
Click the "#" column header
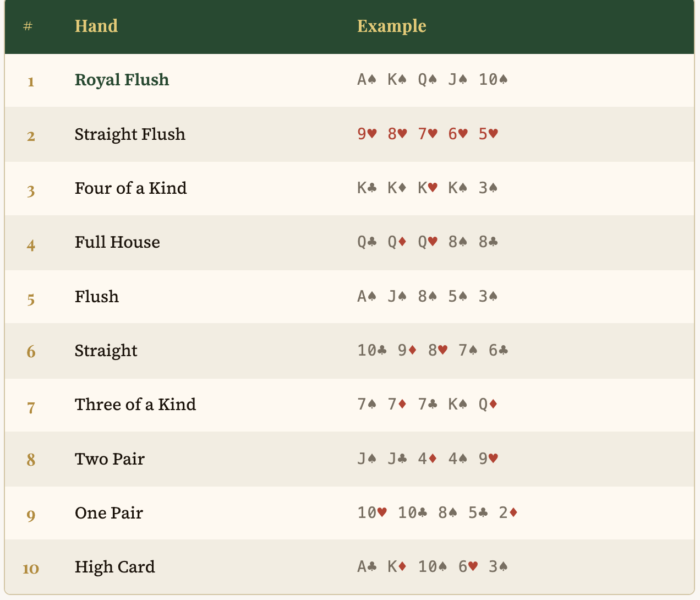tap(28, 26)
